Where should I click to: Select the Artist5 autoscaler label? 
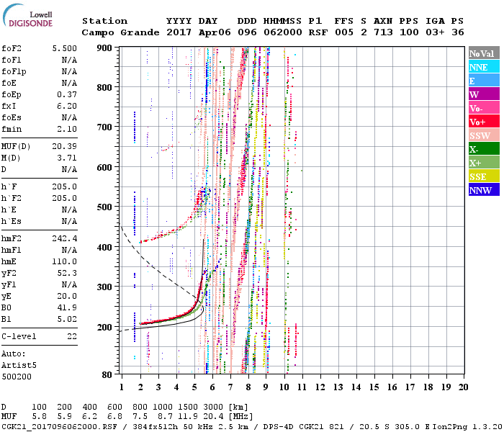[19, 366]
